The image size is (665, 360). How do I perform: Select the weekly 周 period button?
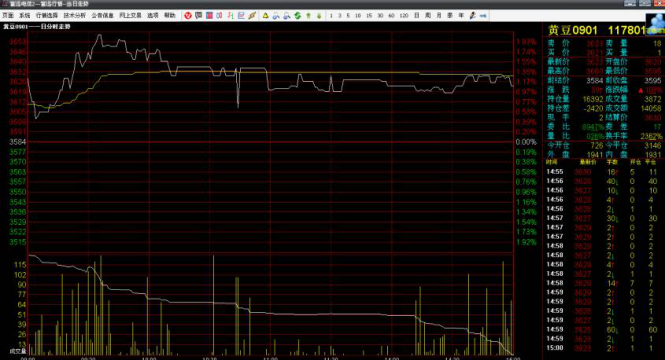point(428,16)
